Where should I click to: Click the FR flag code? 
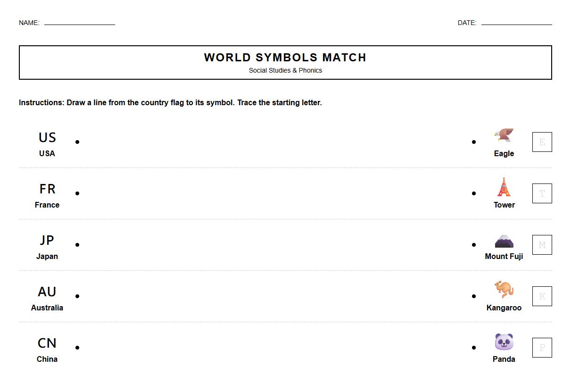click(47, 189)
